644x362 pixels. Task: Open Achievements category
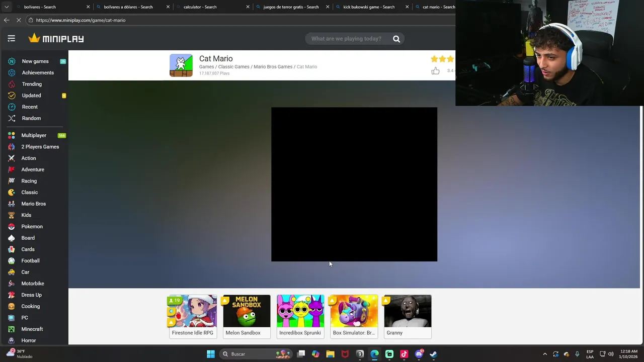(37, 73)
